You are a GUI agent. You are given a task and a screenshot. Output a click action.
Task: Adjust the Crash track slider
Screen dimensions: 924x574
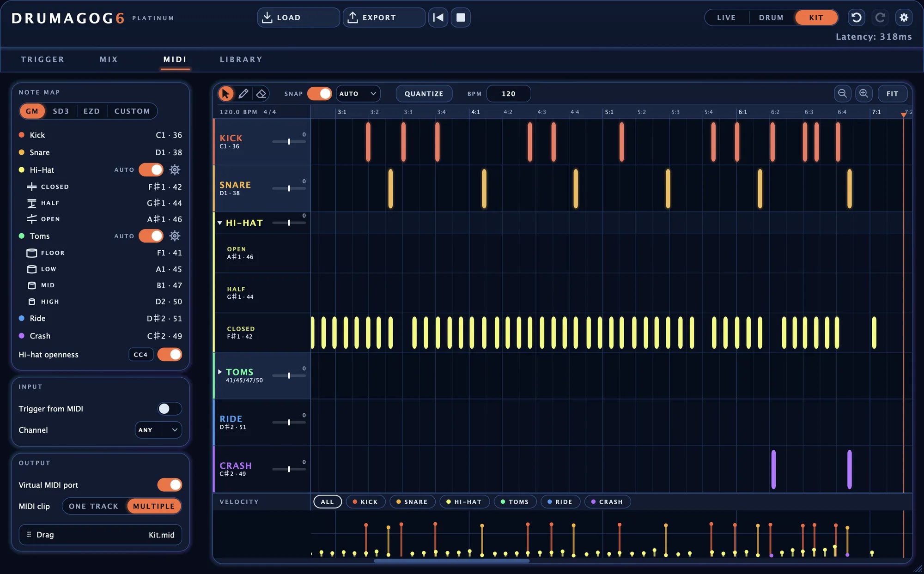pos(289,469)
